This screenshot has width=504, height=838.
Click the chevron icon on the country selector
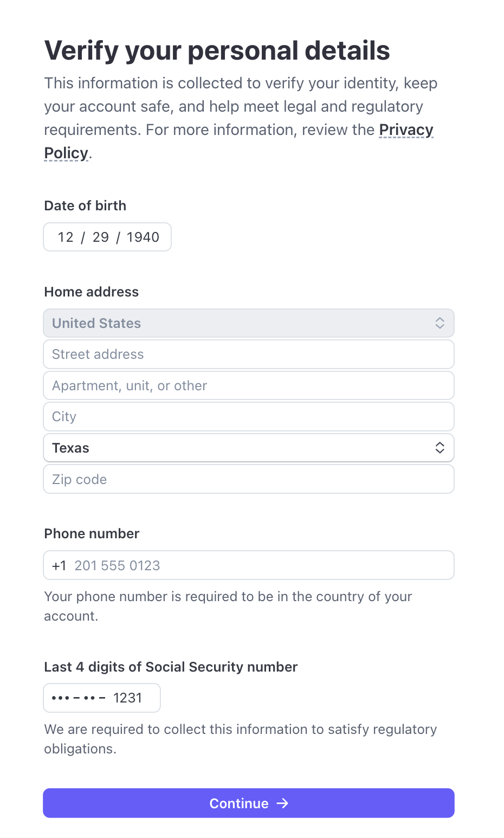(440, 323)
